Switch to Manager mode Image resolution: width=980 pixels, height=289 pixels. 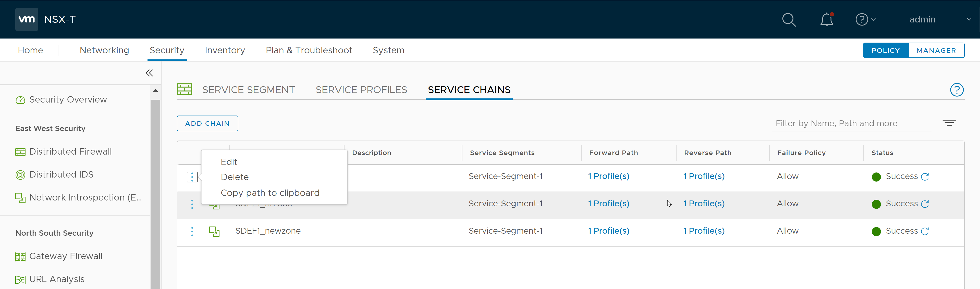click(x=936, y=51)
